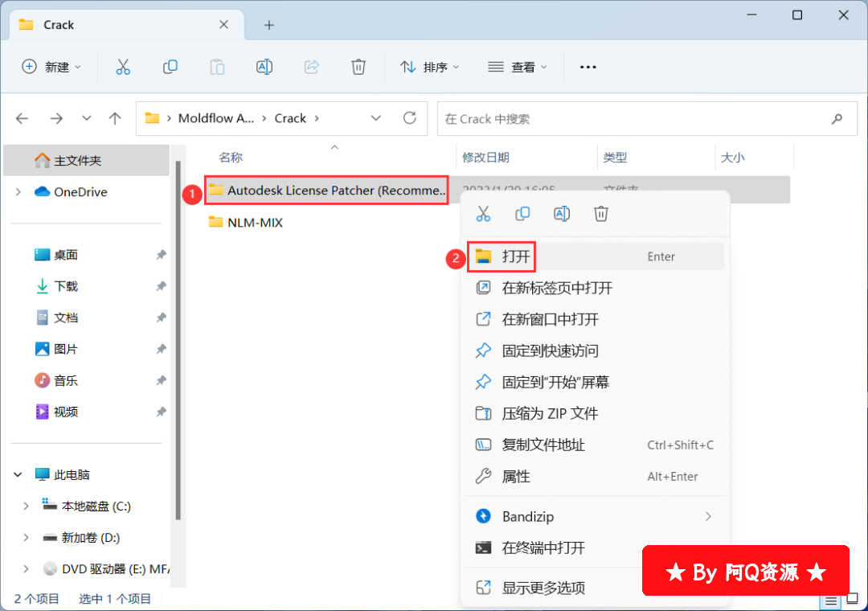The image size is (868, 611).
Task: Choose 属性 in the context menu
Action: (596, 477)
